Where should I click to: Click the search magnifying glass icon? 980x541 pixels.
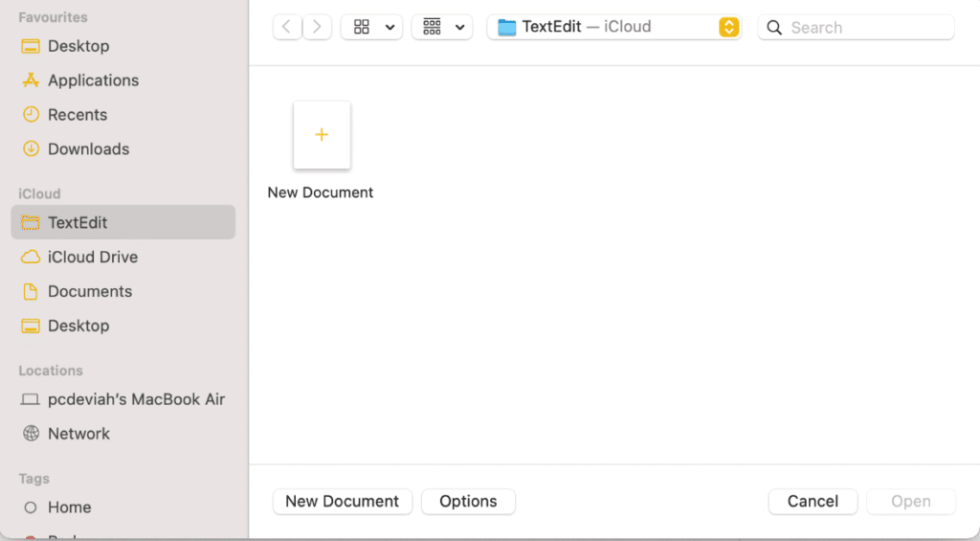click(774, 28)
